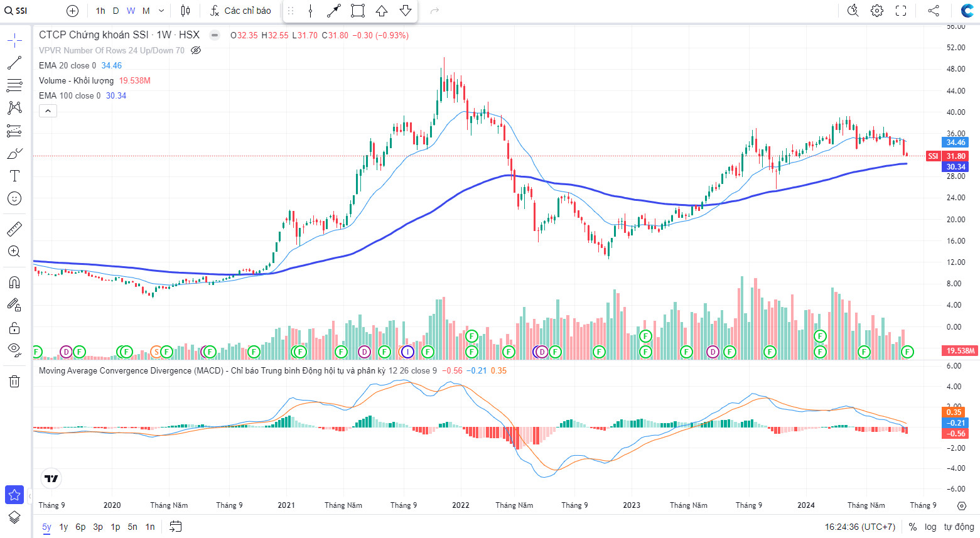Toggle magnet mode for drawings
Screen dimensions: 980x538
14,282
